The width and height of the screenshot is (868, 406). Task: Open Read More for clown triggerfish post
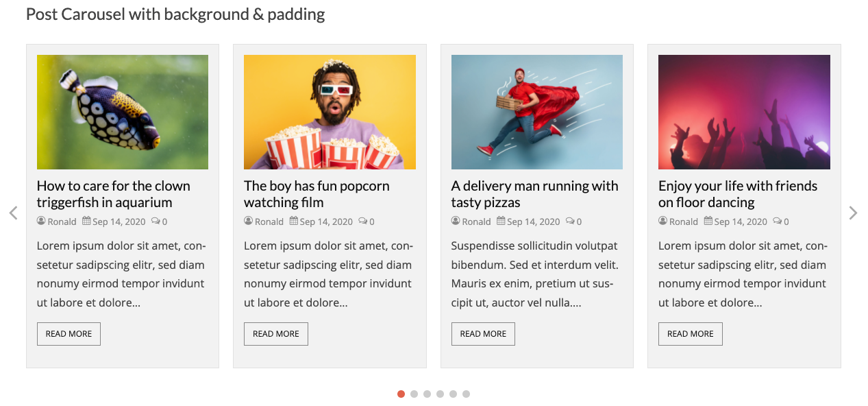[69, 334]
